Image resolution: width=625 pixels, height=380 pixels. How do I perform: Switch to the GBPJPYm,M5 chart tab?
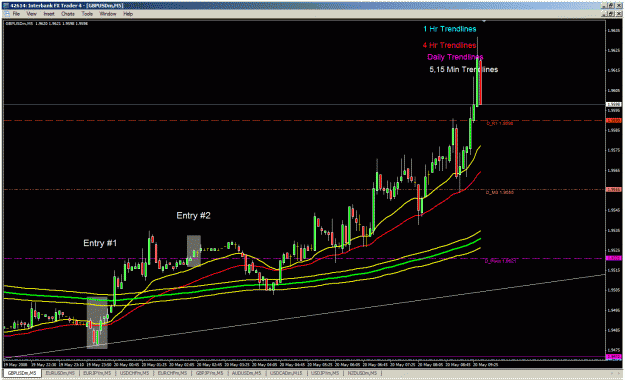(x=209, y=373)
